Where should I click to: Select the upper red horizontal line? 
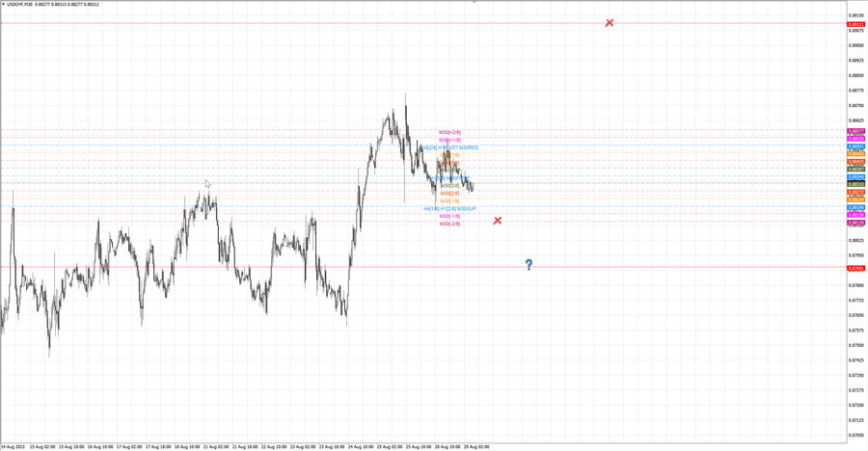(423, 23)
